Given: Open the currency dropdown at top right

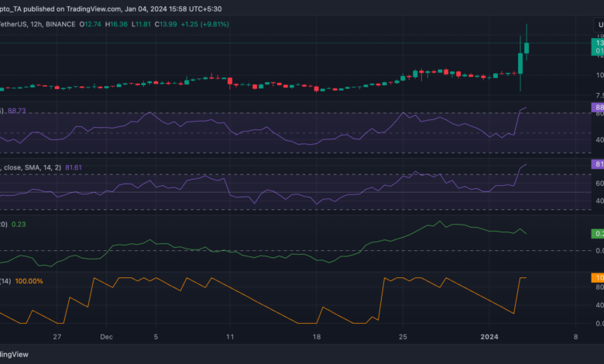Looking at the screenshot, I should click(599, 25).
